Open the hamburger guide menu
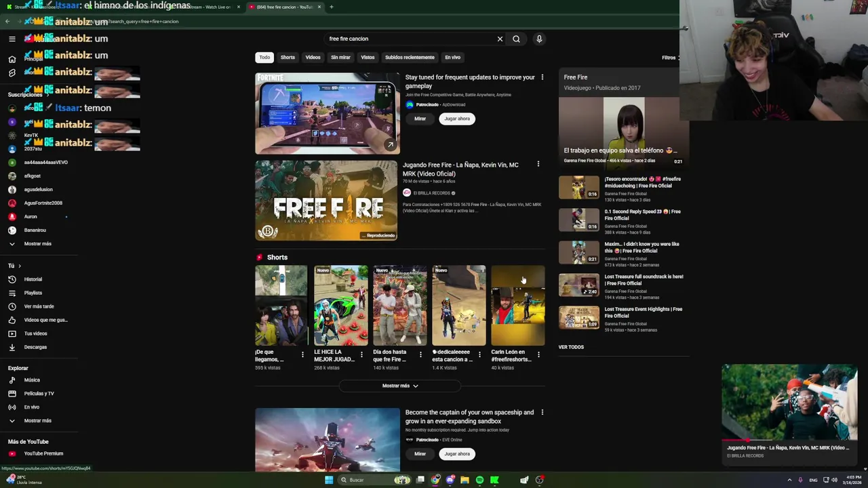 coord(12,39)
